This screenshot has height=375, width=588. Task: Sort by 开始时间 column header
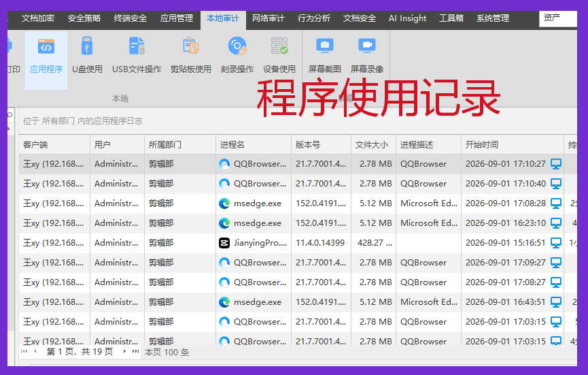point(513,144)
